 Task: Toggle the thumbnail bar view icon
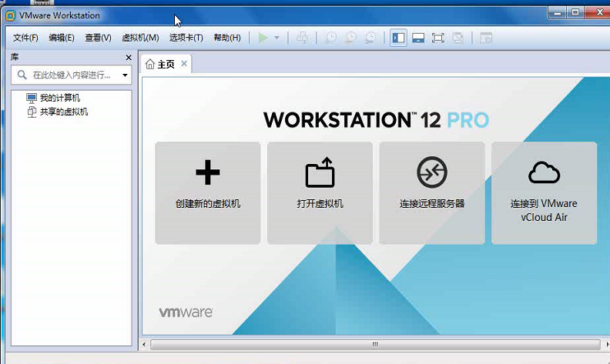pos(418,38)
